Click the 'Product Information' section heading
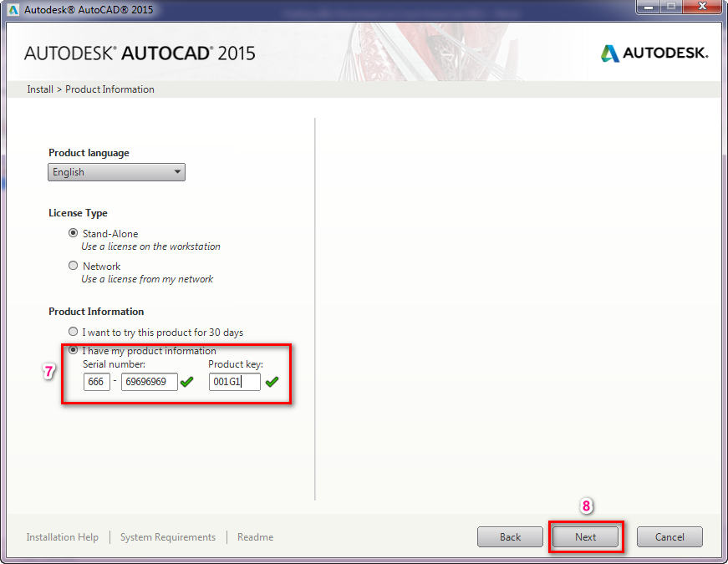The image size is (728, 564). click(96, 312)
